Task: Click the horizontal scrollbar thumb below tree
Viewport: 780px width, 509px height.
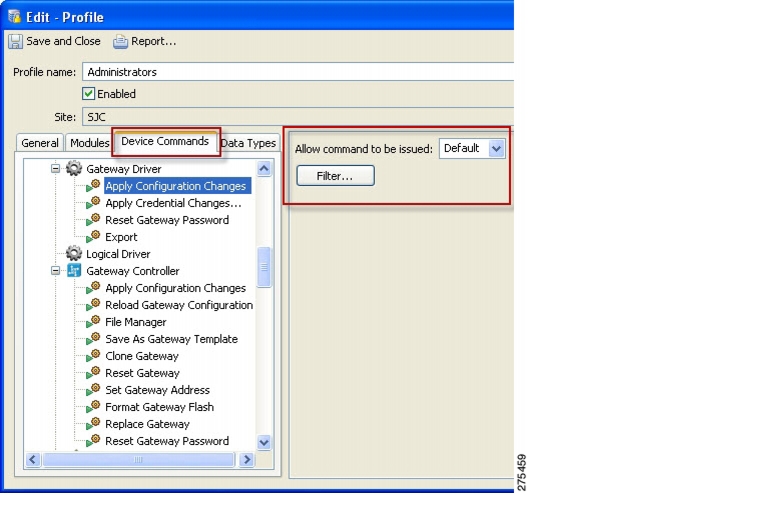Action: point(138,459)
